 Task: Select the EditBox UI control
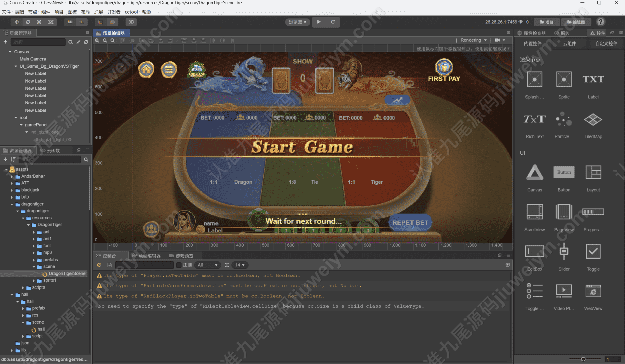535,257
